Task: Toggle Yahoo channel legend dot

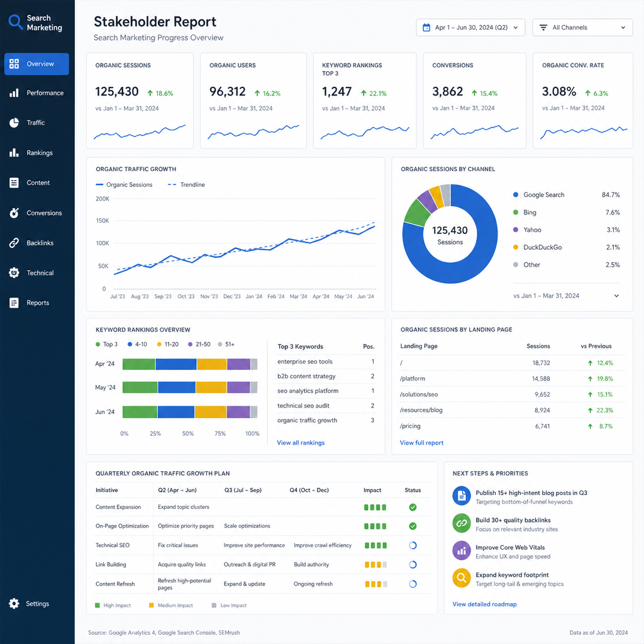Action: (516, 230)
